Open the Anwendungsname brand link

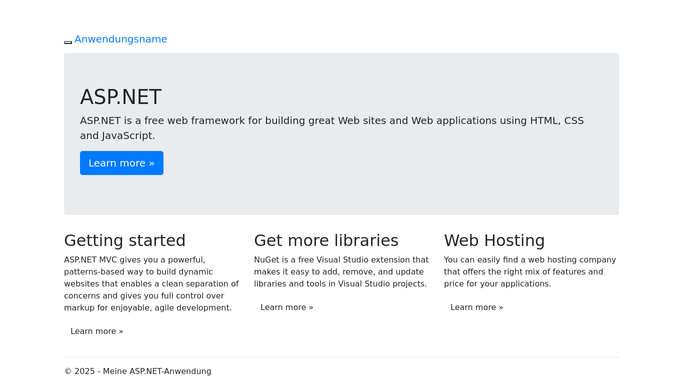pos(121,39)
